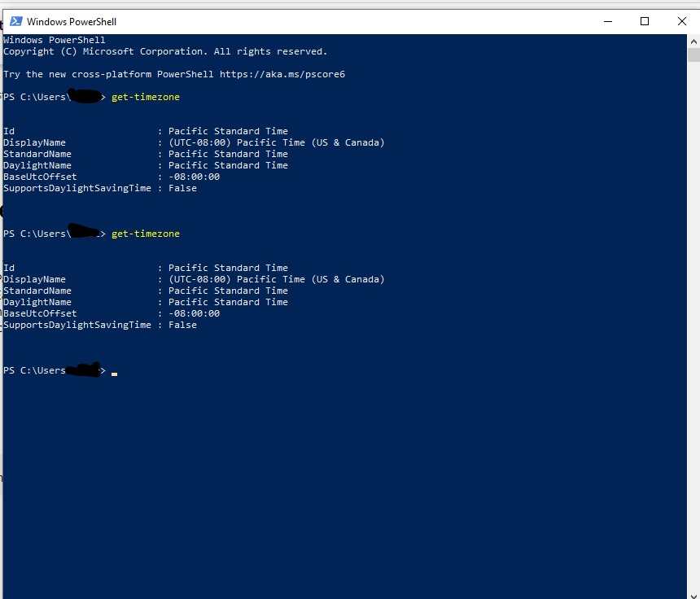The height and width of the screenshot is (599, 700).
Task: Click the Copyright (C) Microsoft Corporation line
Action: [x=165, y=51]
